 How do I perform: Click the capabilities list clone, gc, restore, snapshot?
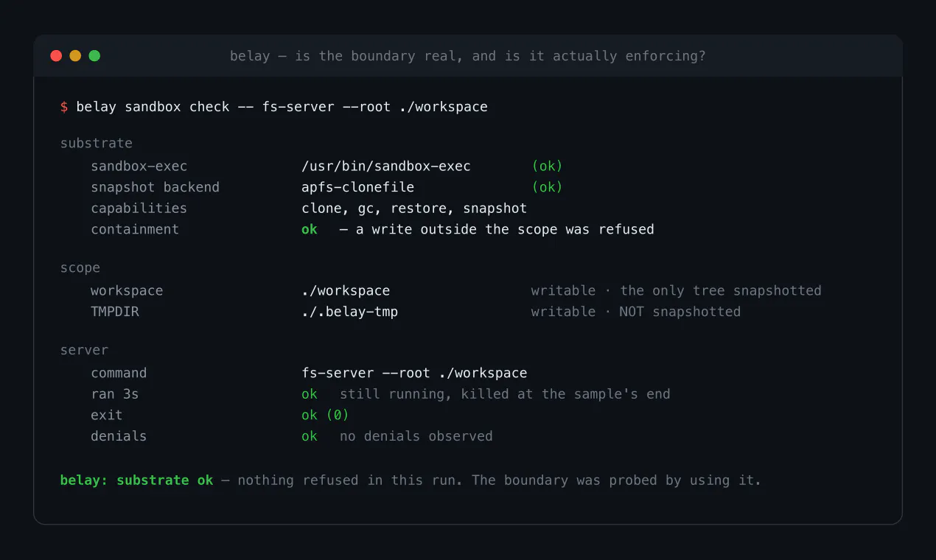tap(414, 209)
